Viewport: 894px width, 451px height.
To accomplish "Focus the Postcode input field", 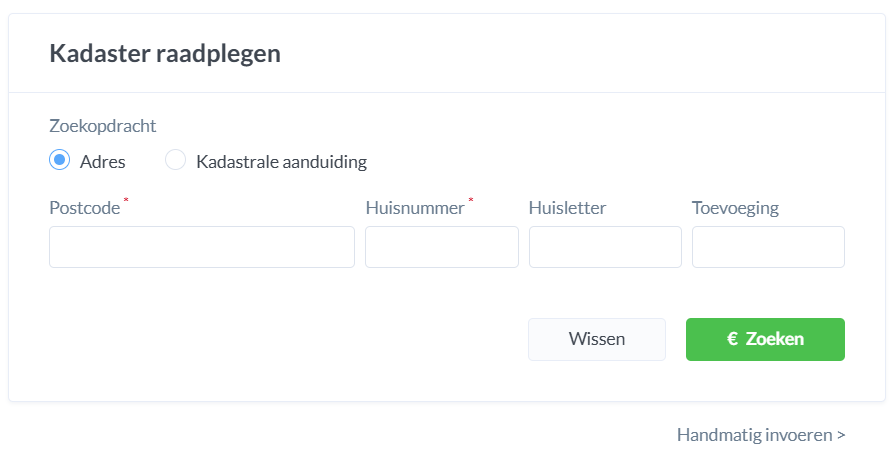I will [201, 247].
